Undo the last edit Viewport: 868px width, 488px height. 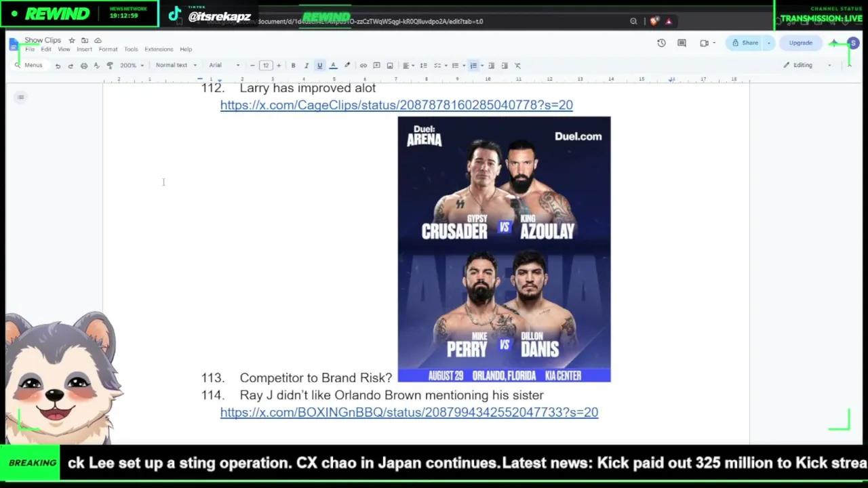(58, 66)
